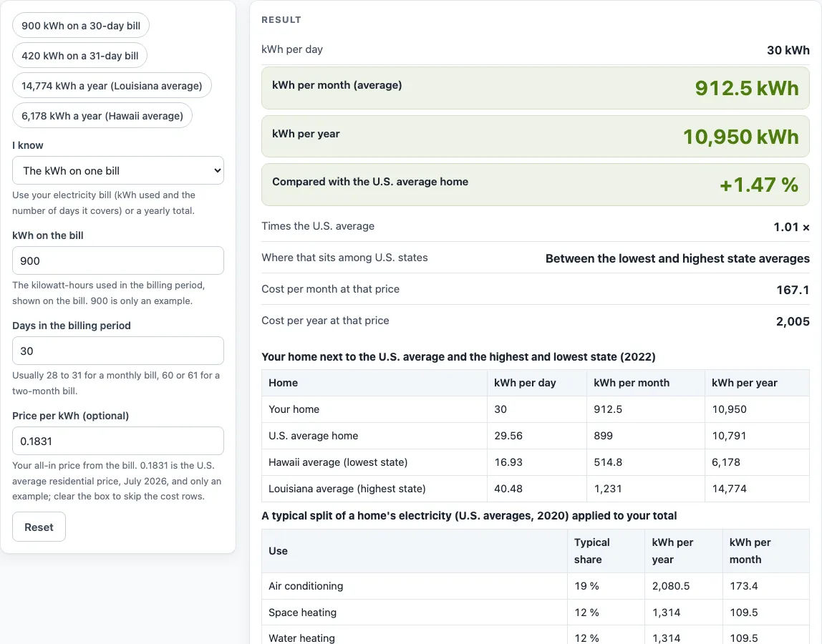This screenshot has height=644, width=822.
Task: Click the Days in the billing period field
Action: click(118, 351)
